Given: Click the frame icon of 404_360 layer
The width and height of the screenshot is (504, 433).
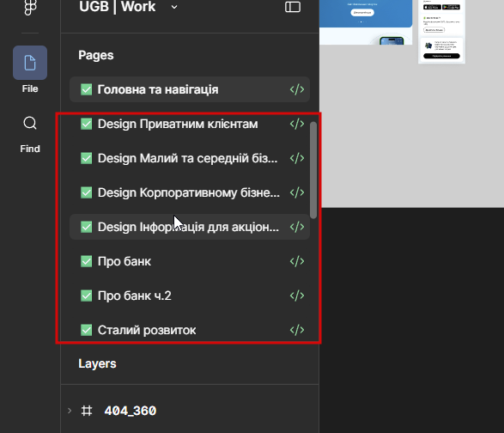Looking at the screenshot, I should tap(87, 411).
